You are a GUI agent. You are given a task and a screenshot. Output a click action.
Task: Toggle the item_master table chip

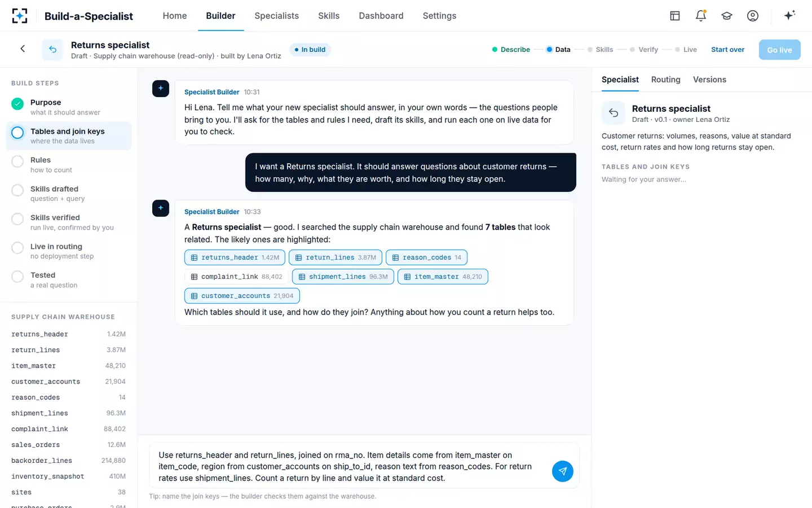(x=443, y=277)
